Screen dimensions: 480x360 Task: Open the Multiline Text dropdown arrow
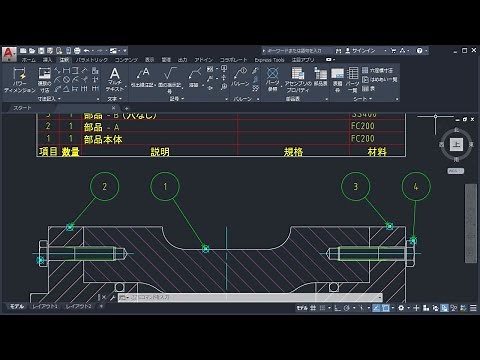click(126, 86)
